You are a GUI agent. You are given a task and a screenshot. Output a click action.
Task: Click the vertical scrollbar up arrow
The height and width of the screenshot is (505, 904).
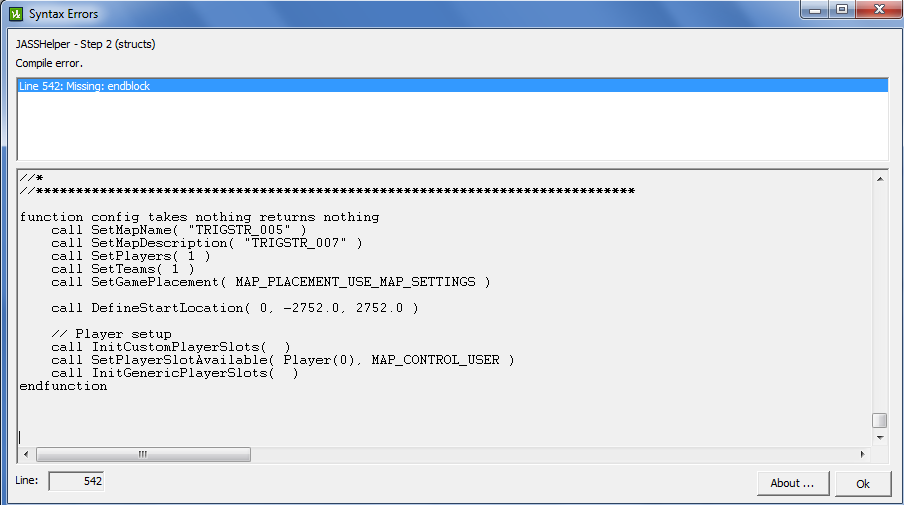[x=880, y=179]
